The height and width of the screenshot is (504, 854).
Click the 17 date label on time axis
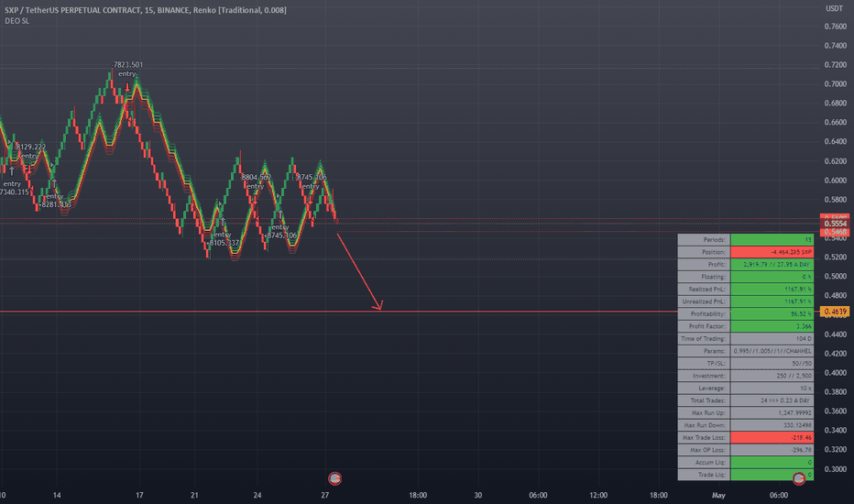click(x=139, y=495)
